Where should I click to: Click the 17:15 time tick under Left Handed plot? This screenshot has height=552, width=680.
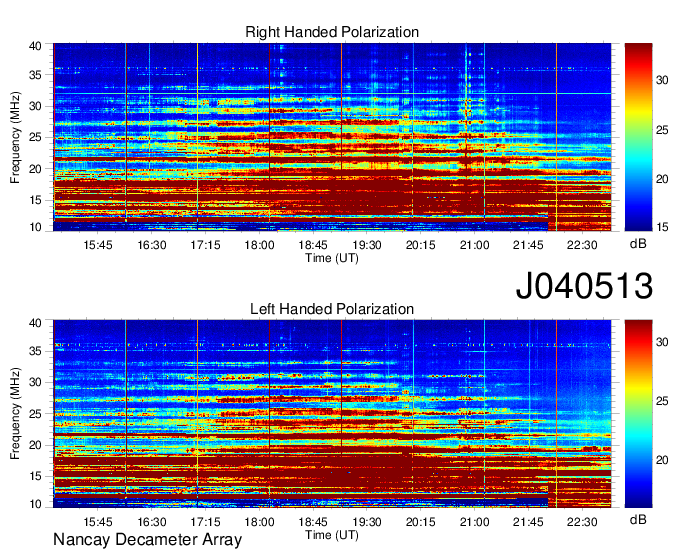[x=206, y=522]
